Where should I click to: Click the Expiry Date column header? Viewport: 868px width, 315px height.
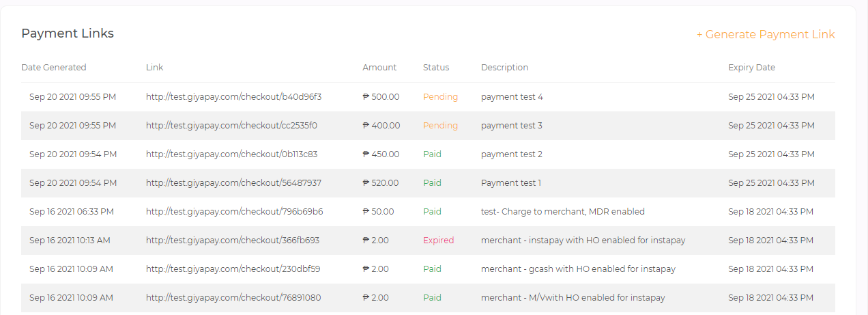coord(751,68)
